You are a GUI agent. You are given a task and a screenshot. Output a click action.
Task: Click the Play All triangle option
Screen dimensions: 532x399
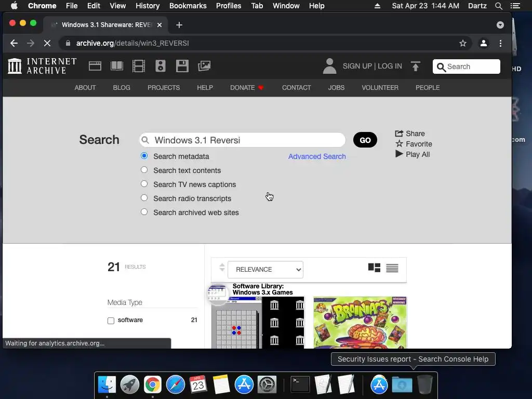413,154
